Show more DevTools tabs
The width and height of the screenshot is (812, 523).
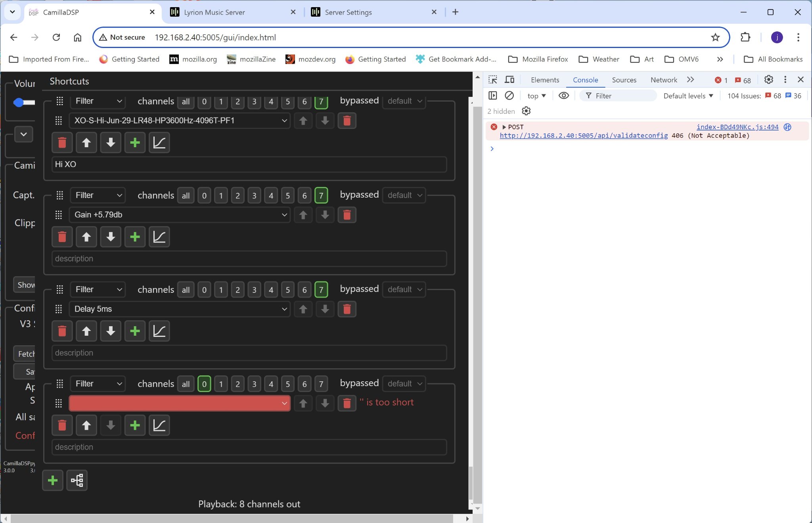(x=690, y=80)
